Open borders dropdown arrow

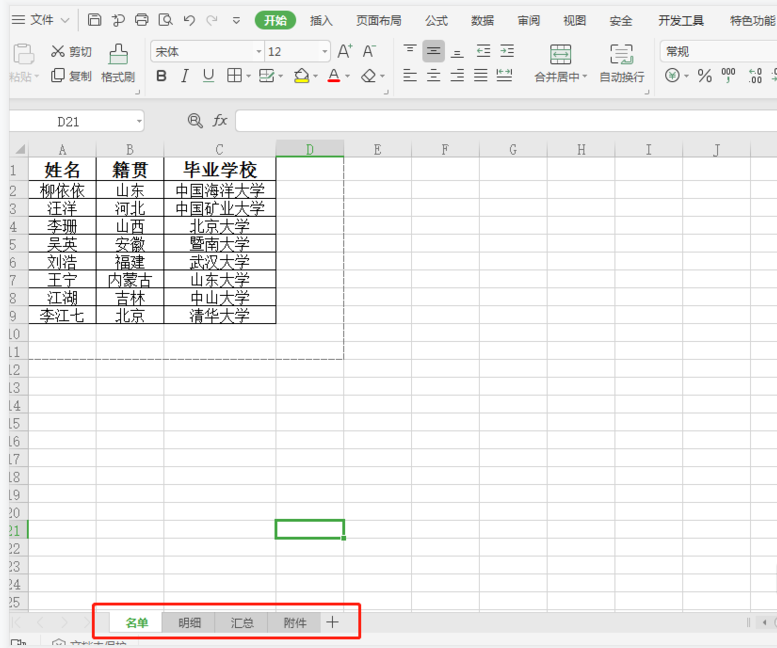pyautogui.click(x=248, y=76)
